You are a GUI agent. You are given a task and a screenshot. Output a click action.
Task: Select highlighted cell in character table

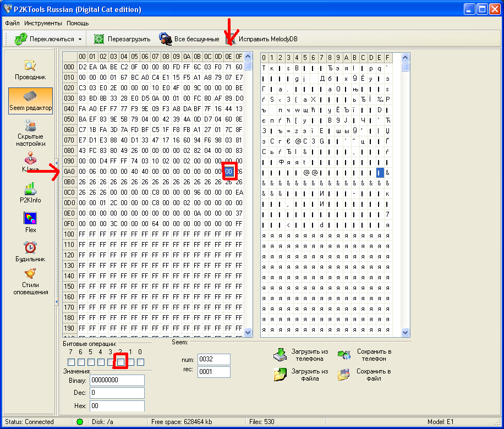coord(380,173)
